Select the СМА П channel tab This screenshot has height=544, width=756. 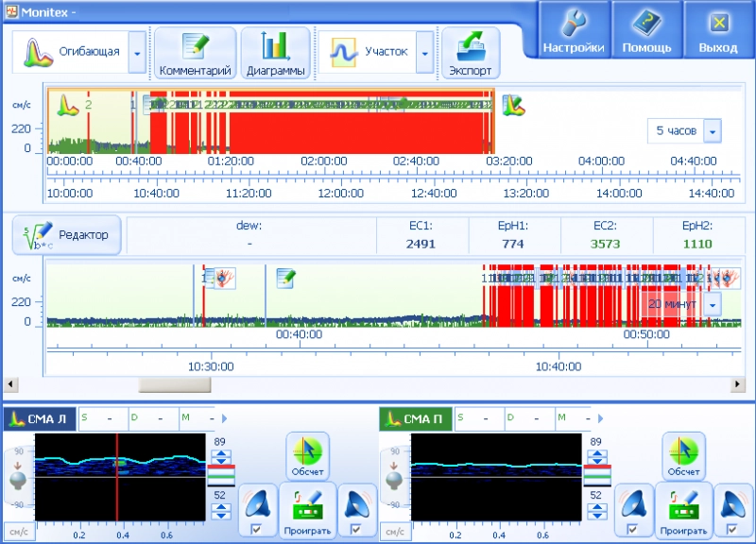416,419
